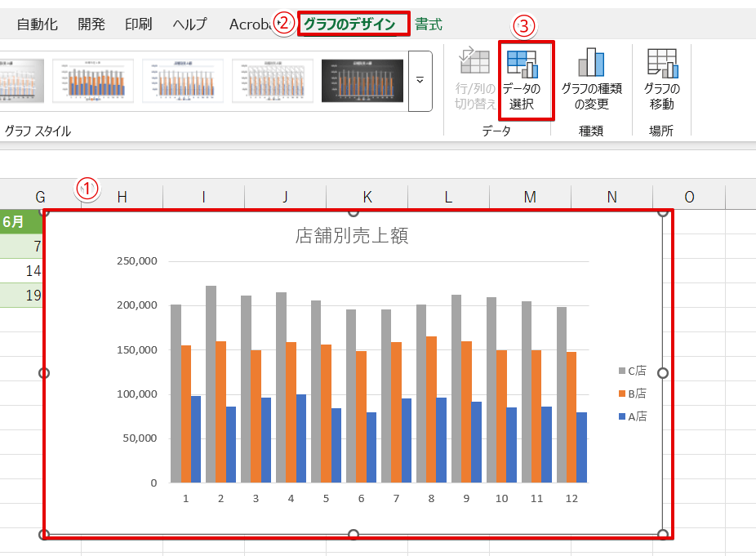Open the chart styles gallery dropdown arrow

coord(419,82)
